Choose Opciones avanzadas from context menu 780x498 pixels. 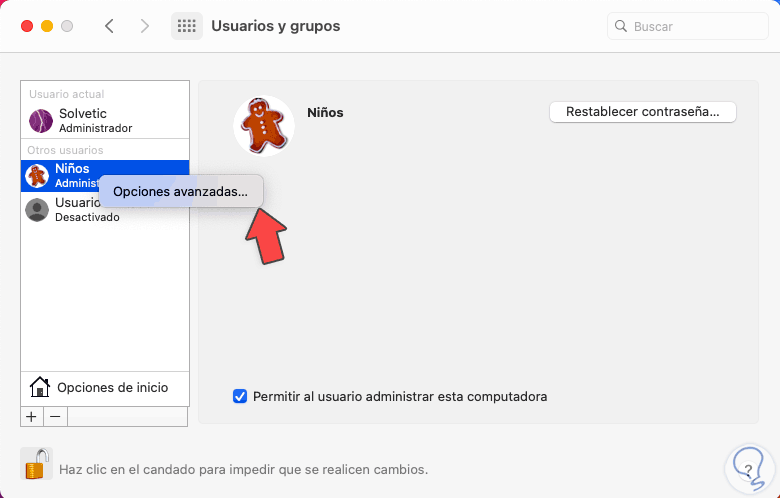[181, 190]
